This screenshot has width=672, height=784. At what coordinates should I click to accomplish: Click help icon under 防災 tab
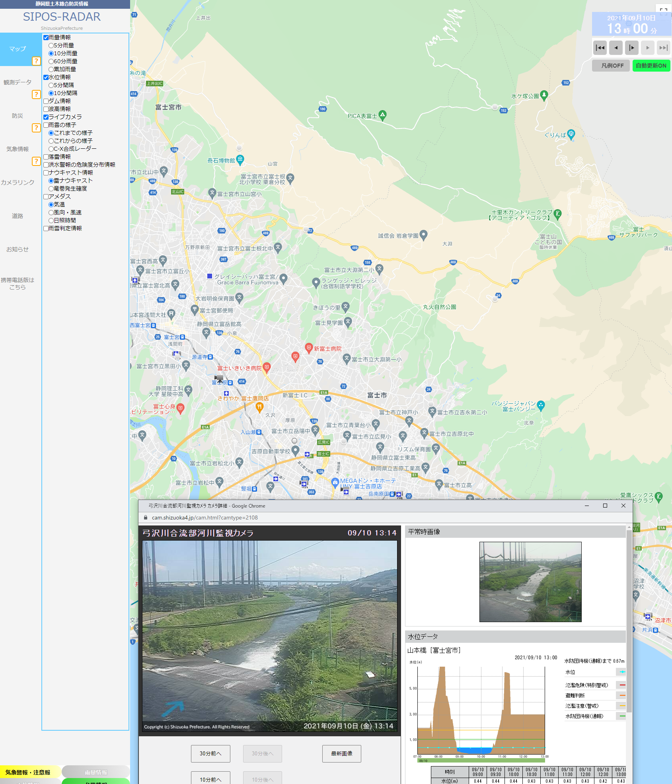click(36, 128)
